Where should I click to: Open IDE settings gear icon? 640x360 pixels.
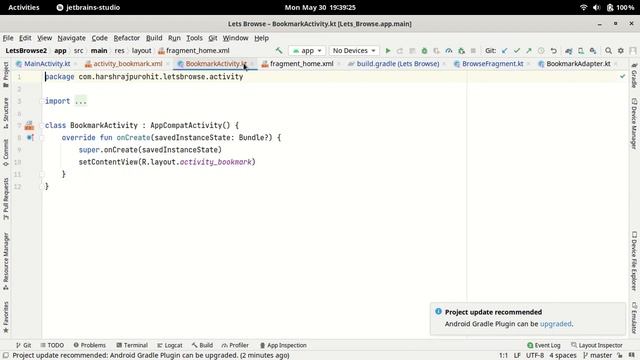[x=620, y=51]
